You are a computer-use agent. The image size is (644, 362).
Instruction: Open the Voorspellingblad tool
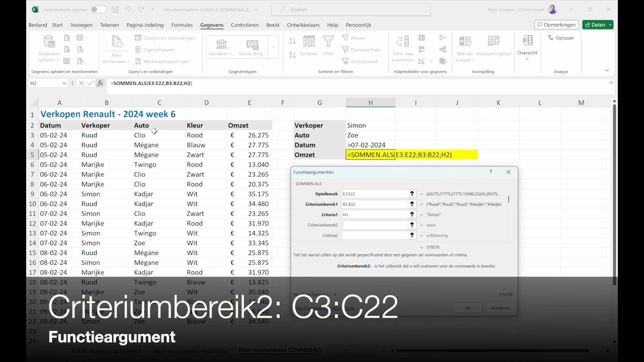pos(494,45)
